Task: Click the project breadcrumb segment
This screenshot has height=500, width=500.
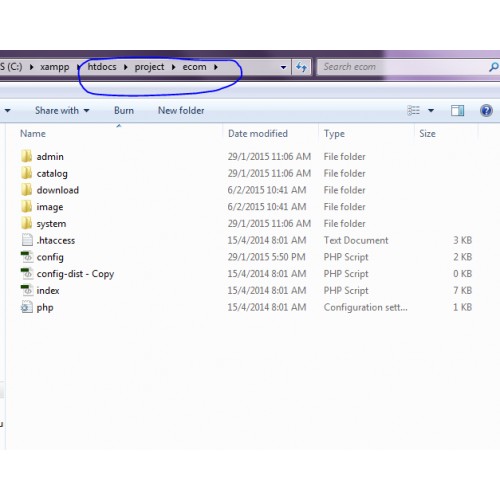Action: point(149,67)
